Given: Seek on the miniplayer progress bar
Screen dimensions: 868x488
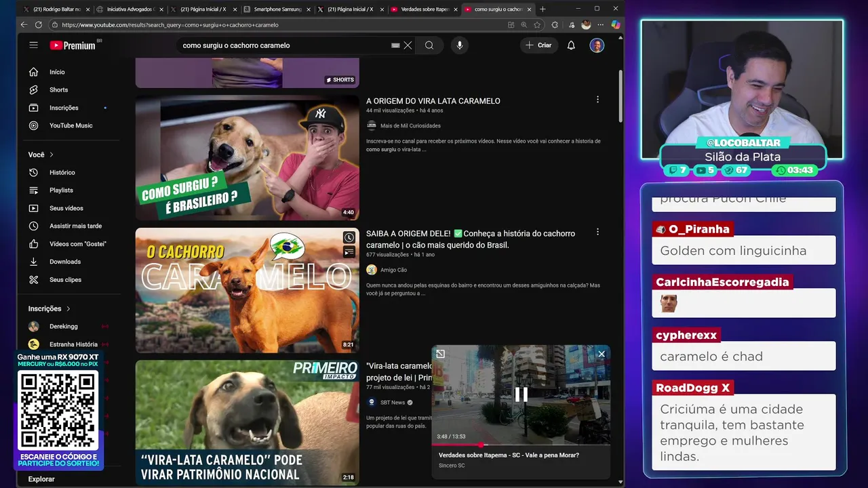Looking at the screenshot, I should pyautogui.click(x=521, y=445).
